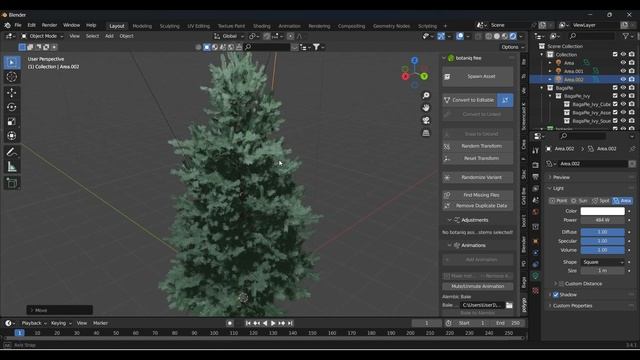Switch to Shading workspace tab
Screen dimensions: 640x360
click(262, 26)
